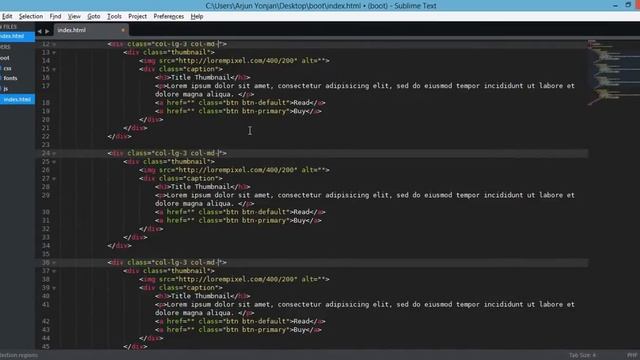640x360 pixels.
Task: Minimize the Sublime Text window
Action: point(616,5)
